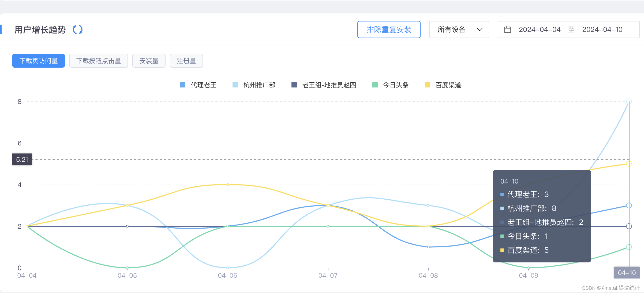Hide the 老王组-地推员赵四 legend series
This screenshot has height=293, width=644.
324,85
